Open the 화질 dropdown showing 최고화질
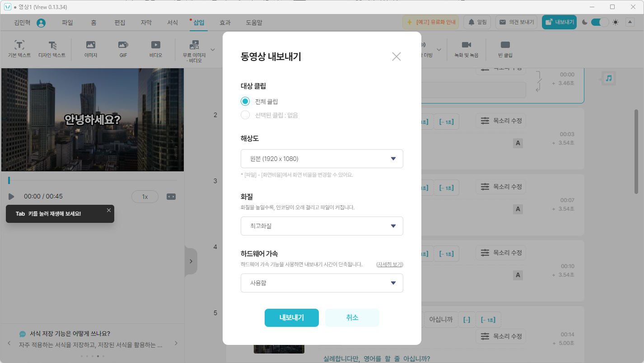Viewport: 644px width, 363px height. pyautogui.click(x=322, y=226)
